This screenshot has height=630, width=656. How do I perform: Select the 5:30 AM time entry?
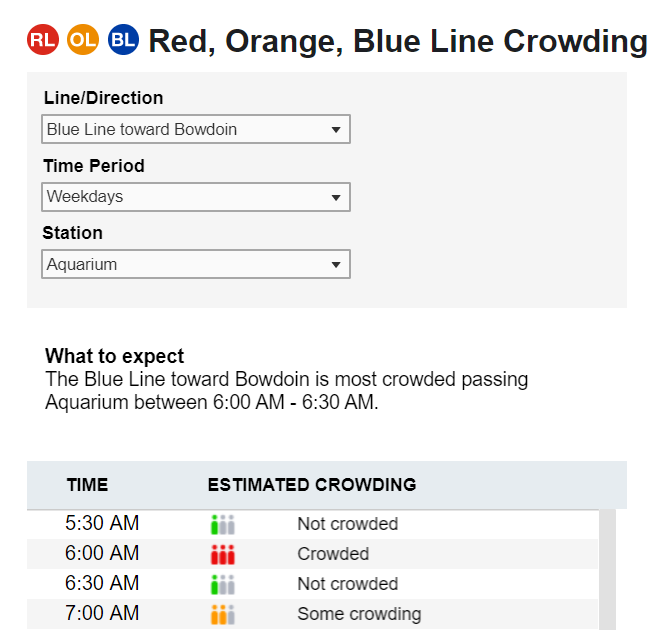102,523
